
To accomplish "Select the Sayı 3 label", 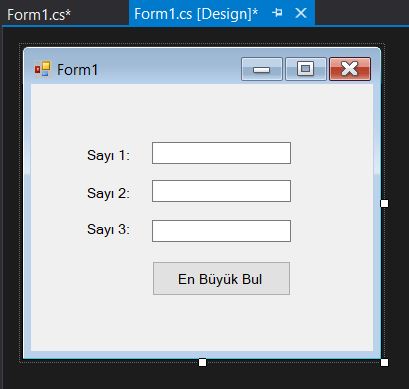I will pyautogui.click(x=108, y=229).
